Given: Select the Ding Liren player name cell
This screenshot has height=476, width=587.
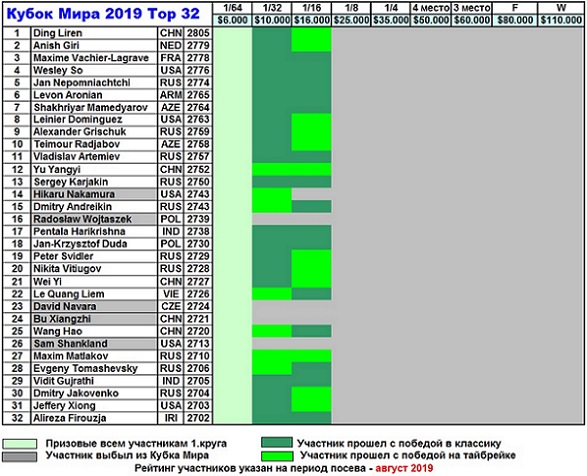Looking at the screenshot, I should [x=94, y=33].
